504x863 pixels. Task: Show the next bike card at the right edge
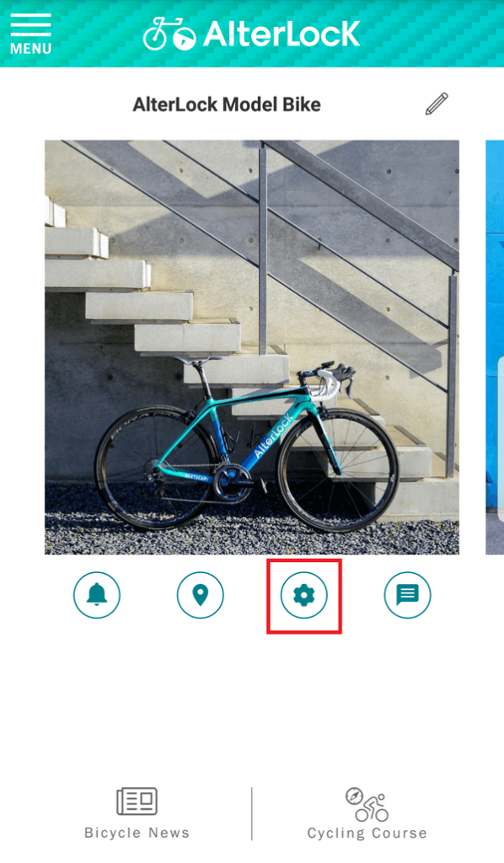[x=495, y=347]
